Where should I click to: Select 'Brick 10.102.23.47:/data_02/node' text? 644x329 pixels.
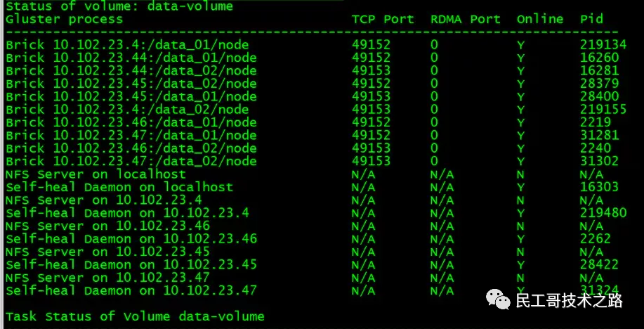pos(131,161)
